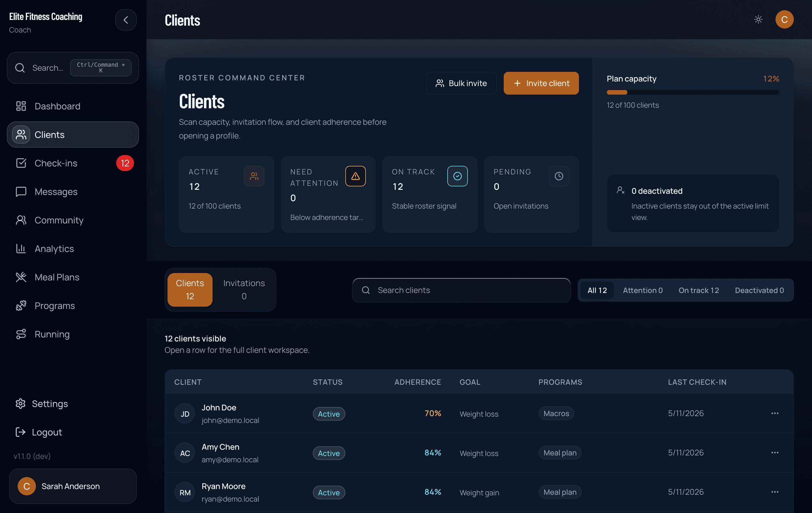
Task: Open the top-right user avatar menu
Action: [x=784, y=20]
